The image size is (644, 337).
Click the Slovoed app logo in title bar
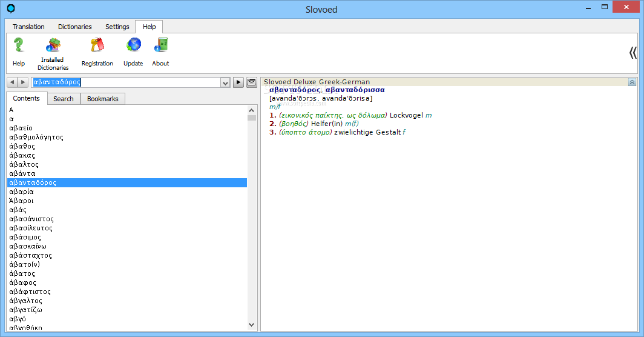11,8
